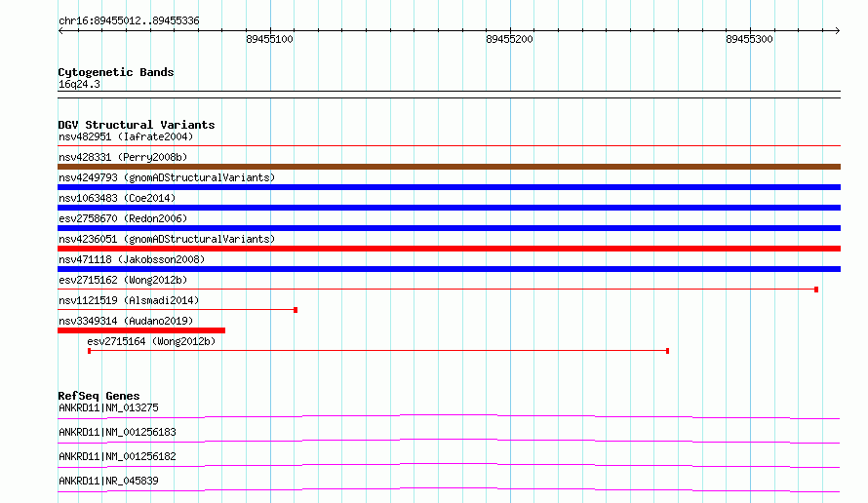Open nsv4236051 (gnomADStructuralVariants) label

tap(167, 239)
